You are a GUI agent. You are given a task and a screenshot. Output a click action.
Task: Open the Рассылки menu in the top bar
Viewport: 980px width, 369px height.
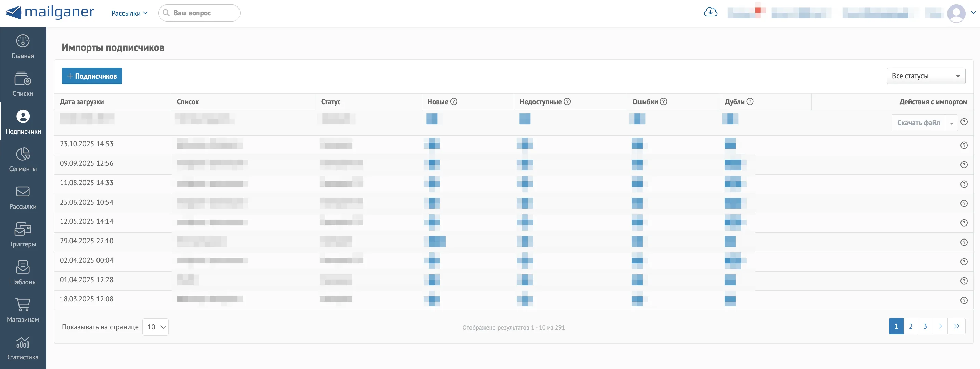(x=129, y=13)
